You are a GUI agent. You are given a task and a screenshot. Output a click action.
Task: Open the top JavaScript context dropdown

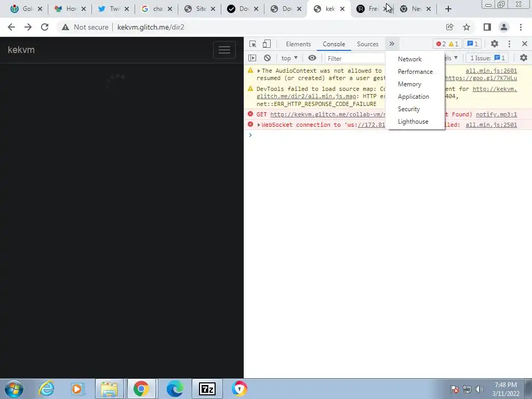pos(289,58)
